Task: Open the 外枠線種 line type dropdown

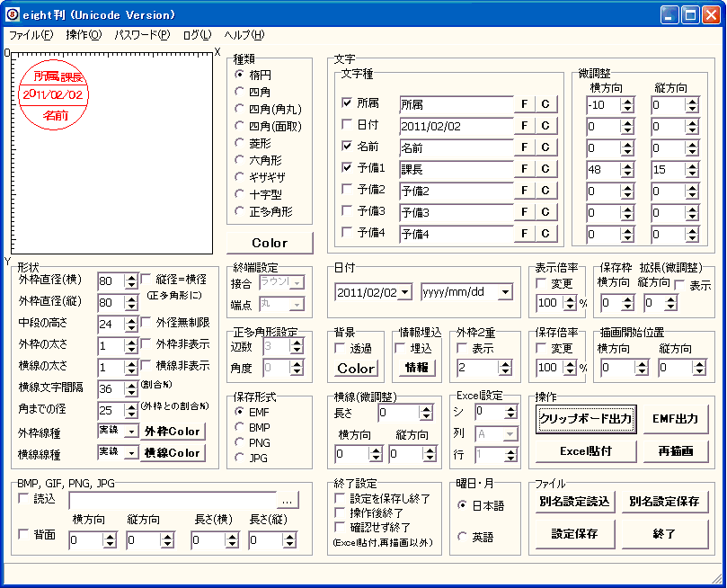Action: (x=132, y=432)
